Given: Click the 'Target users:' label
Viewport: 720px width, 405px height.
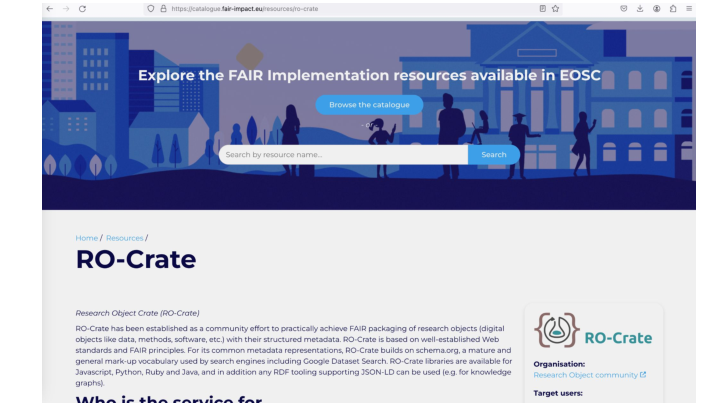Looking at the screenshot, I should (x=558, y=393).
